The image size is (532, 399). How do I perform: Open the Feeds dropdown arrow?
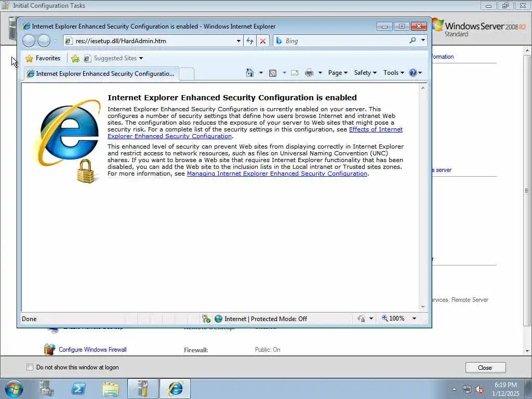pos(284,73)
